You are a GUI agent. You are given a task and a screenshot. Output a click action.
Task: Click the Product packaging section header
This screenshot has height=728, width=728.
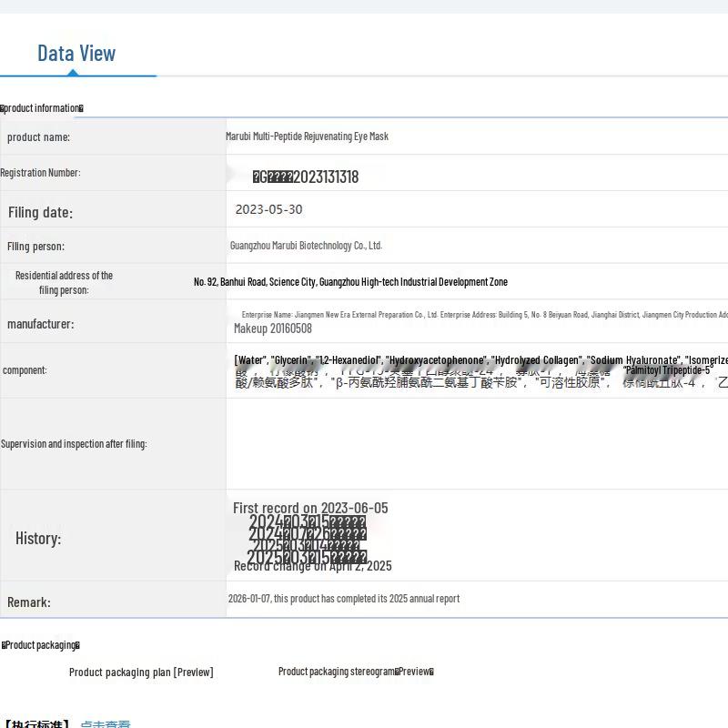[x=41, y=645]
